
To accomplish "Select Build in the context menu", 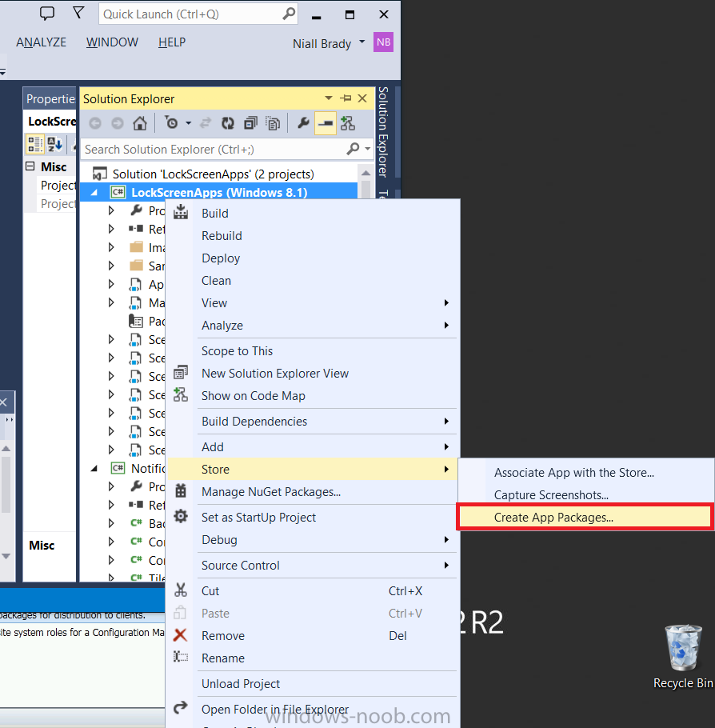I will 313,214.
